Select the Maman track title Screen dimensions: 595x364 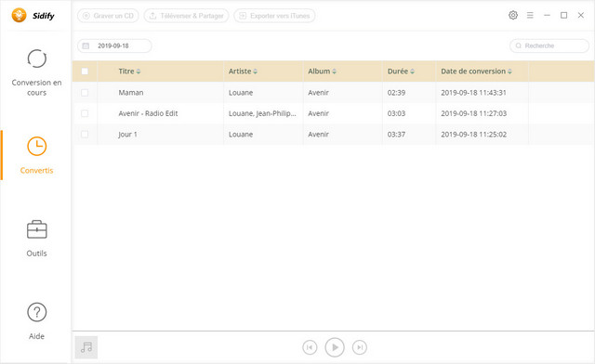tap(131, 93)
